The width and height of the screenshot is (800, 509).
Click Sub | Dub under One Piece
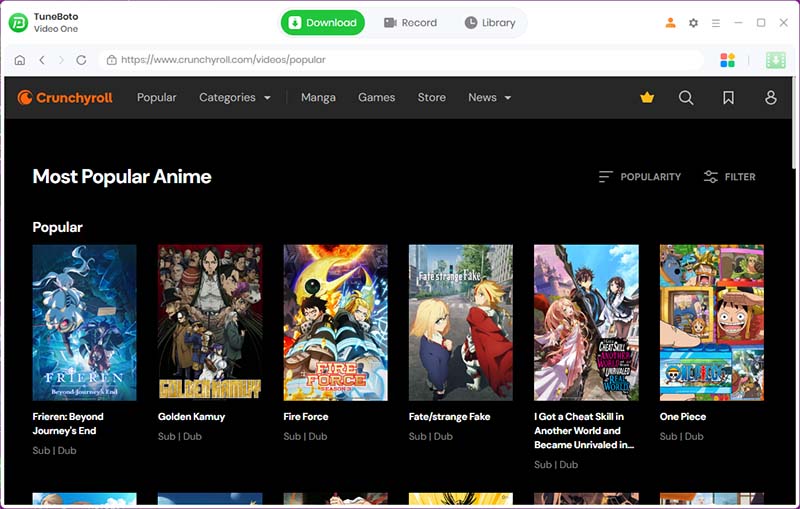tap(681, 437)
